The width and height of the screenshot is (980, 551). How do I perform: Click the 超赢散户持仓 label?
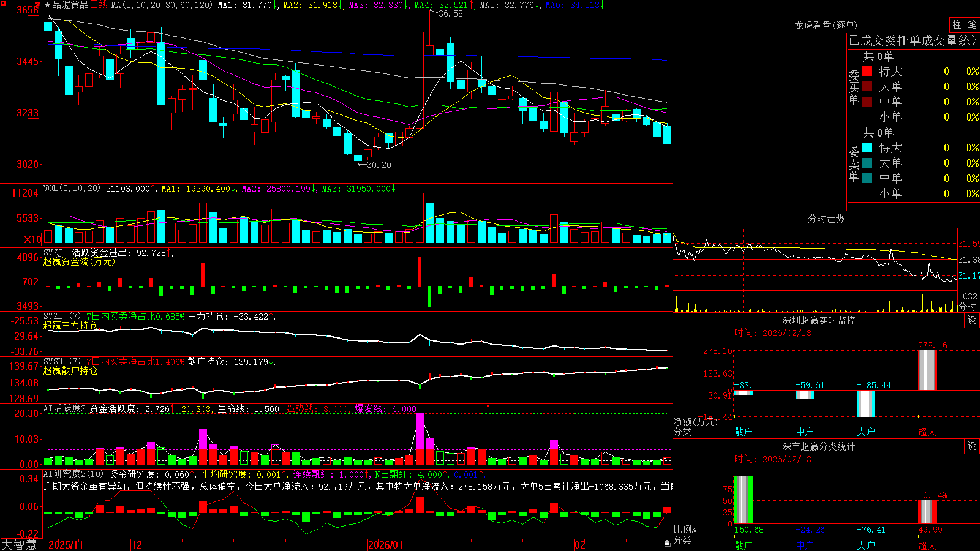[x=70, y=370]
